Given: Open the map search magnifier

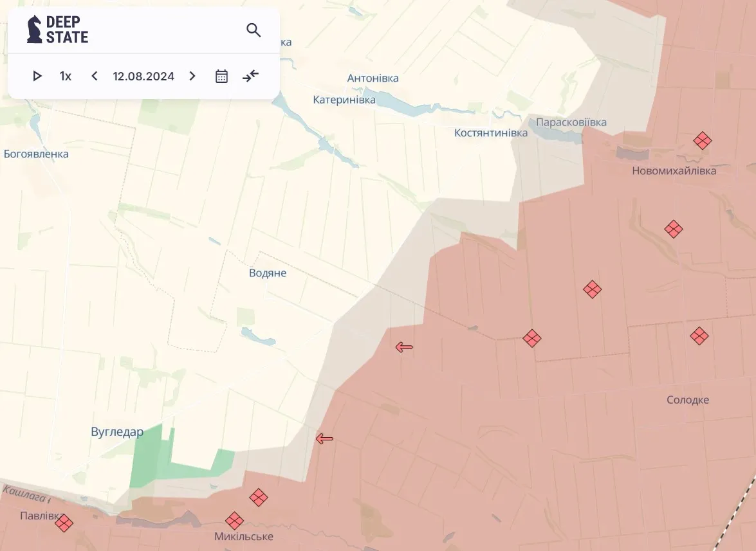Looking at the screenshot, I should [x=254, y=30].
